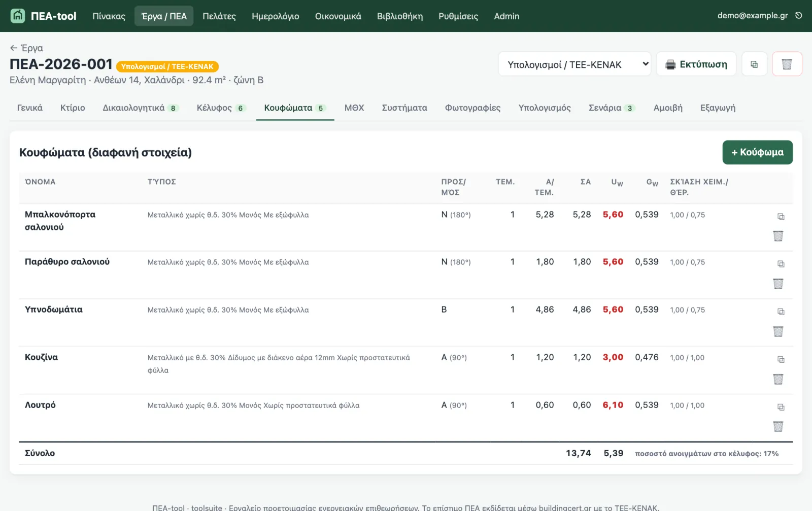This screenshot has width=812, height=511.
Task: Open the Πίνακας menu item
Action: (109, 16)
